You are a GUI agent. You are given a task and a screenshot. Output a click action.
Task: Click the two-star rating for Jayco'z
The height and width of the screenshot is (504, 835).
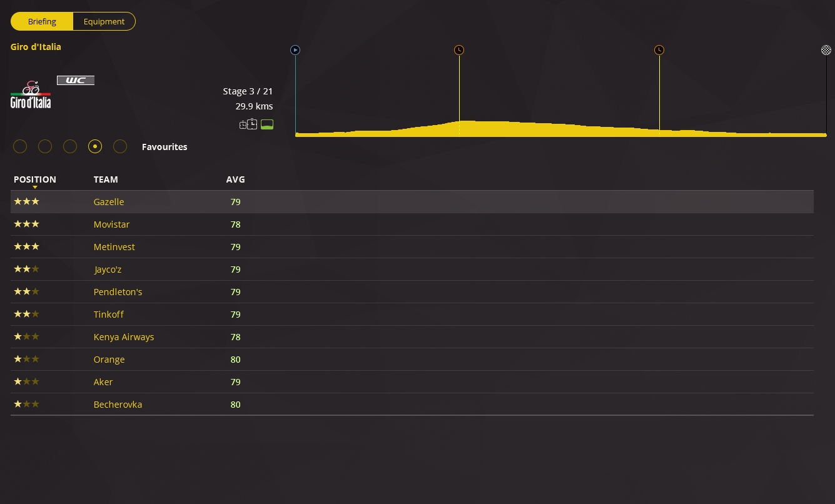[26, 269]
